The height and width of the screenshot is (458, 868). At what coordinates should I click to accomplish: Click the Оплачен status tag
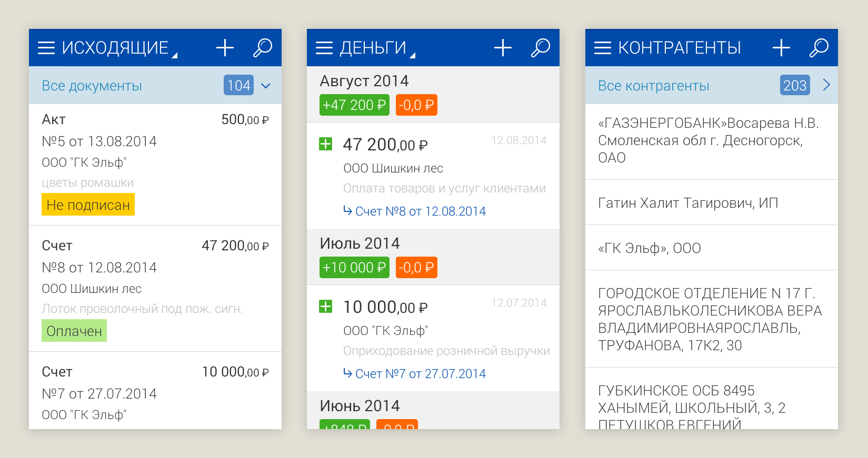74,331
